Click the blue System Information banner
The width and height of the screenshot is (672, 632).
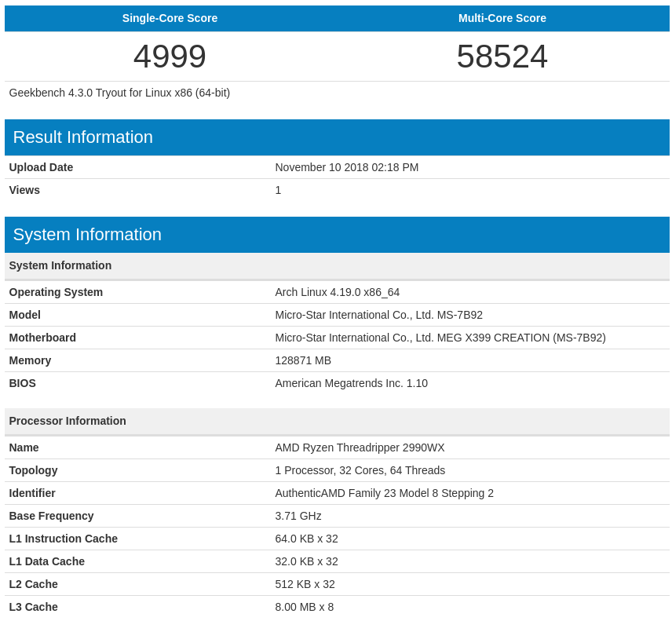[337, 235]
